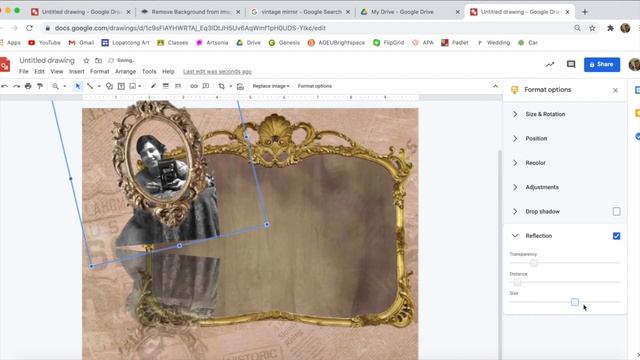Open border dash options

point(178,86)
